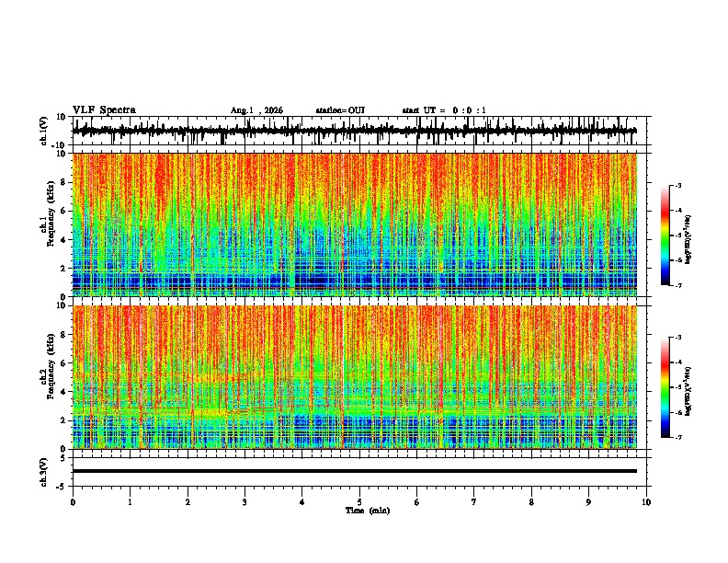Viewport: 728px width, 563px height.
Task: Select the "start UT = 0 : 0 : 1" text
Action: coord(444,110)
